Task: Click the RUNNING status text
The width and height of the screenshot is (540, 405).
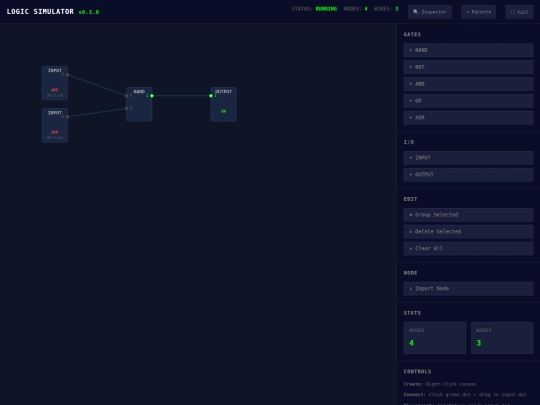Action: point(326,9)
